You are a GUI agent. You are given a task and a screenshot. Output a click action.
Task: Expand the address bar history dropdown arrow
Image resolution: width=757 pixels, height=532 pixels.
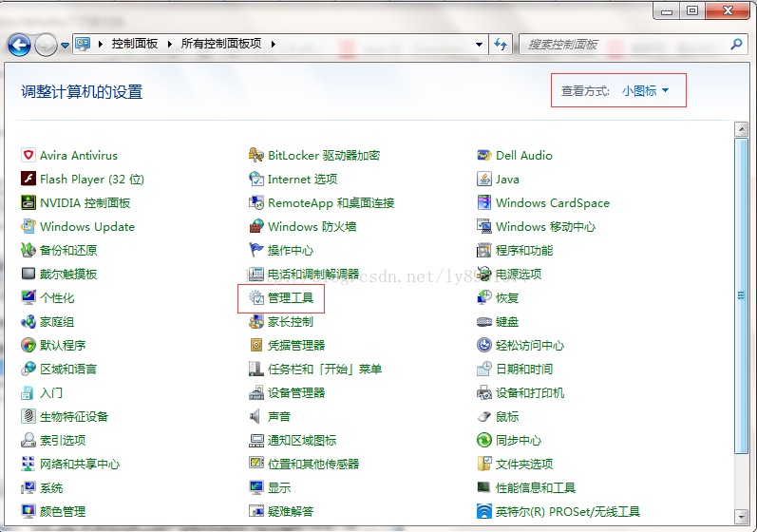(x=479, y=45)
